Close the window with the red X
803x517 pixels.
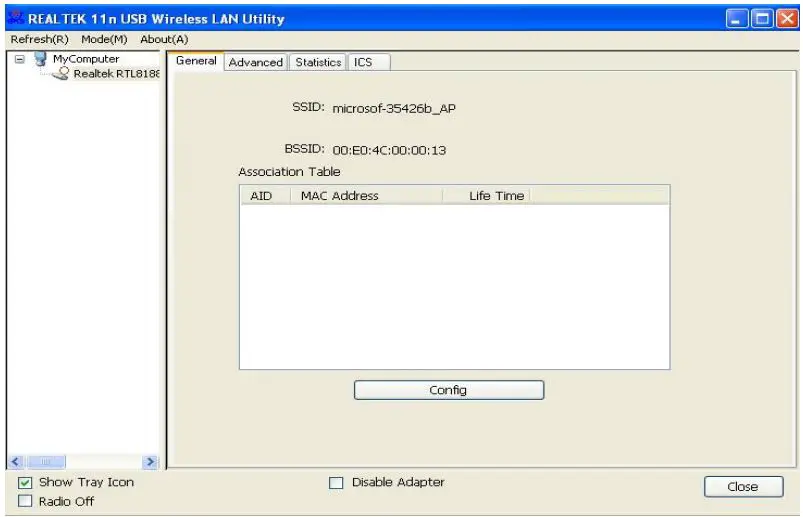787,19
